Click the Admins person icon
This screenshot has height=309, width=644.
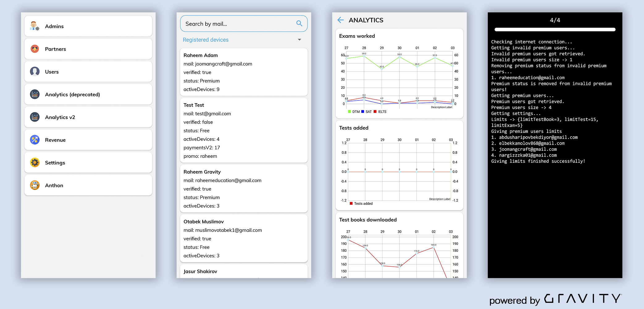coord(35,26)
